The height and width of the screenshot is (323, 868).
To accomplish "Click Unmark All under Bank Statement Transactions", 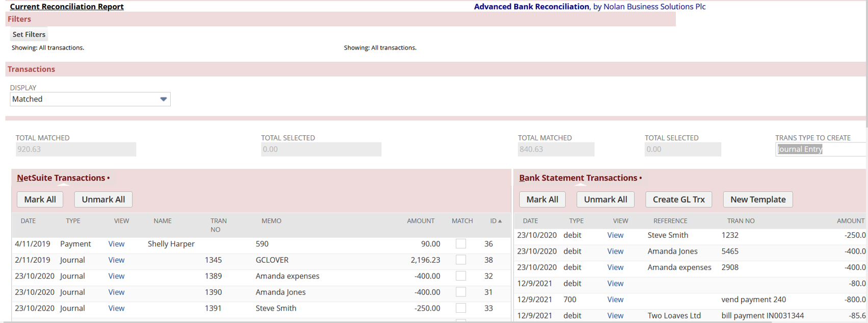I will pyautogui.click(x=605, y=200).
